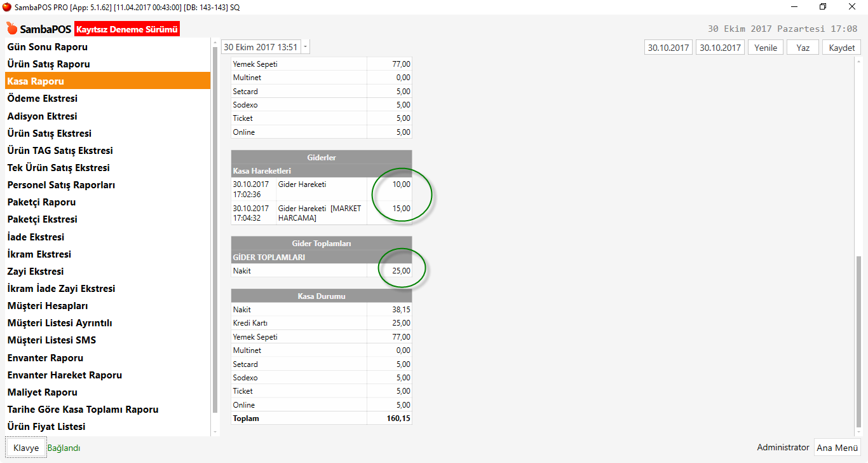The width and height of the screenshot is (868, 463).
Task: Select Envanter Raporu entry
Action: click(46, 358)
